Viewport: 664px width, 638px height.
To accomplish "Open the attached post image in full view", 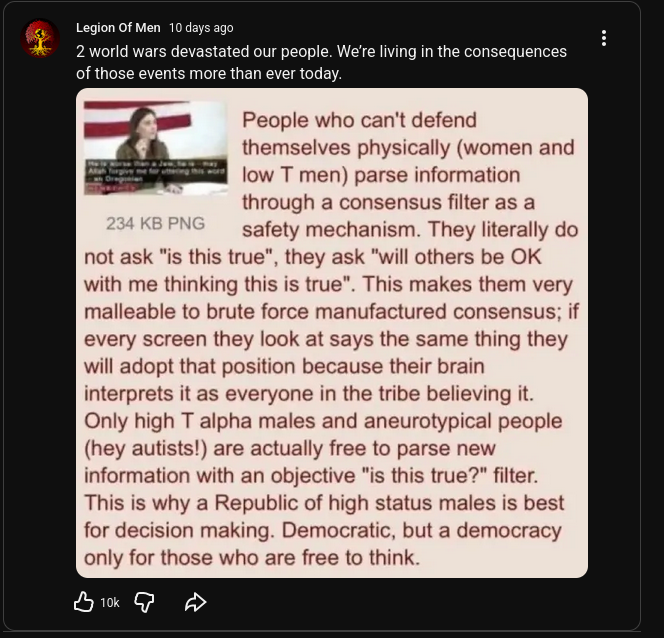I will pyautogui.click(x=332, y=333).
